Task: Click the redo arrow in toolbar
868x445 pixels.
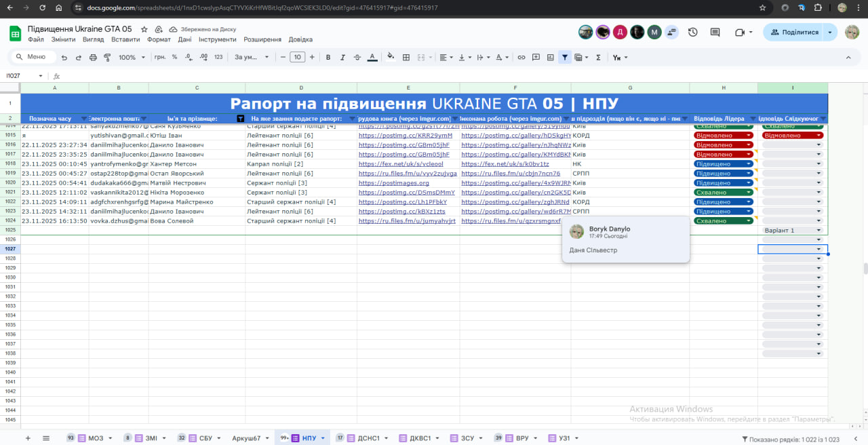Action: pos(79,58)
